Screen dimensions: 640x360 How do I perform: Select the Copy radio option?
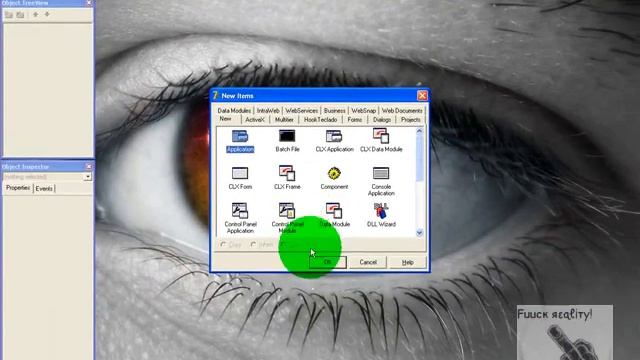[x=231, y=244]
